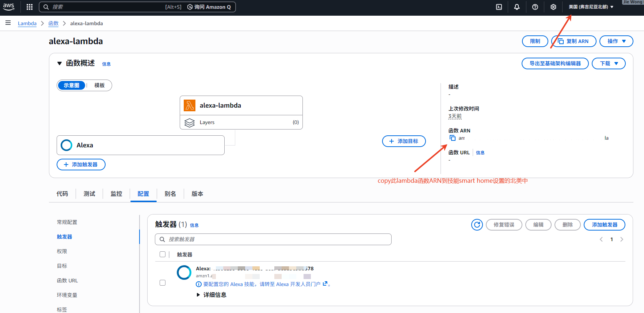This screenshot has width=644, height=313.
Task: Open the notifications bell
Action: pyautogui.click(x=517, y=7)
